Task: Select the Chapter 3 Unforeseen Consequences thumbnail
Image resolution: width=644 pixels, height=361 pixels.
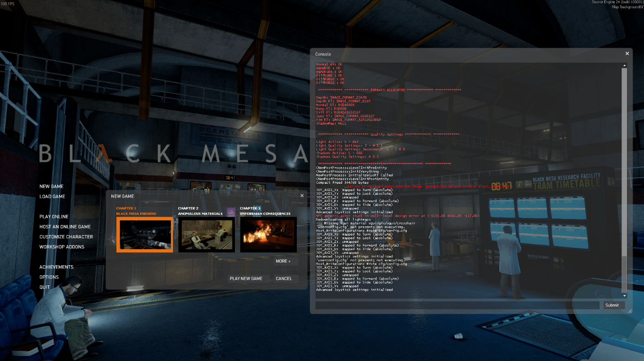Action: coord(268,234)
